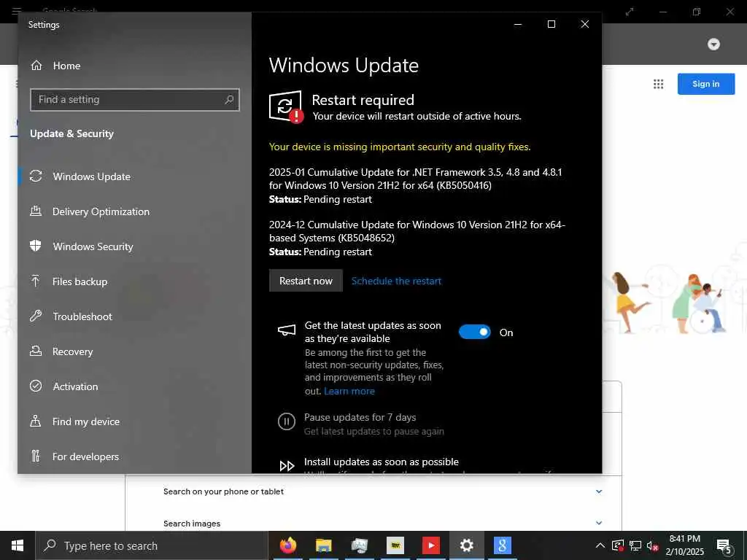Click the Windows Security shield icon
Viewport: 747px width, 560px height.
point(35,246)
